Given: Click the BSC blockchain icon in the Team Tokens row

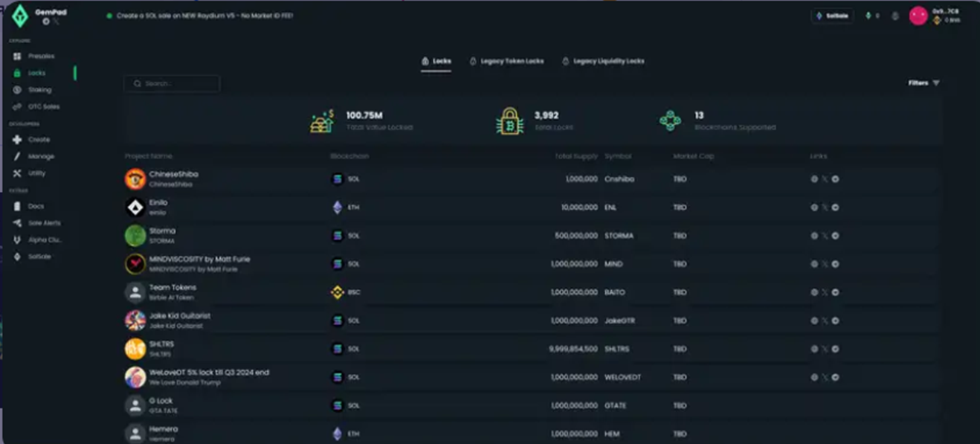Looking at the screenshot, I should (x=338, y=292).
